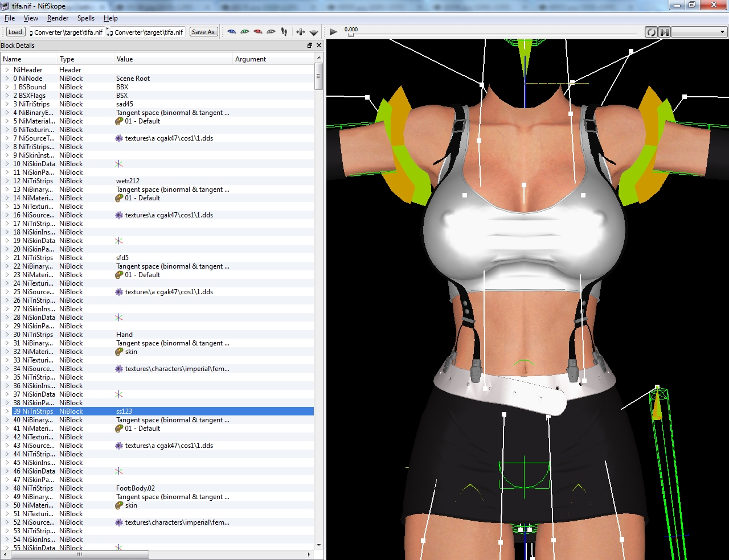Open the View menu
The height and width of the screenshot is (560, 729).
(31, 18)
